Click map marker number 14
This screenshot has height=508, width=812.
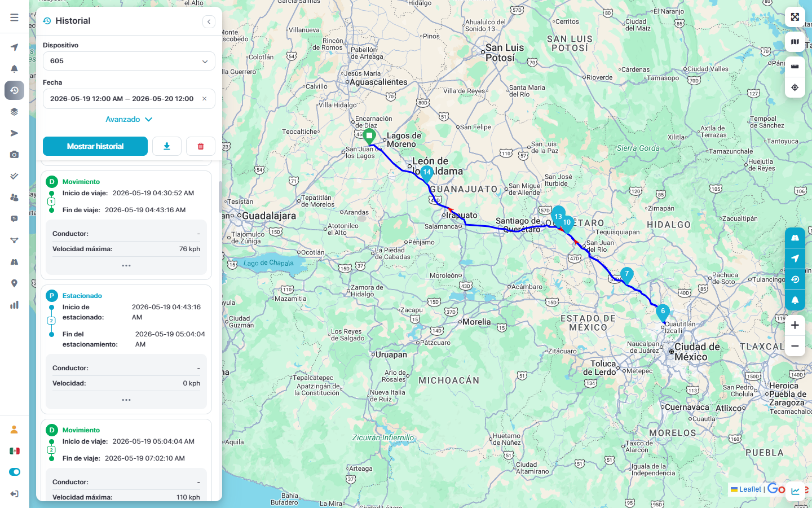[427, 173]
